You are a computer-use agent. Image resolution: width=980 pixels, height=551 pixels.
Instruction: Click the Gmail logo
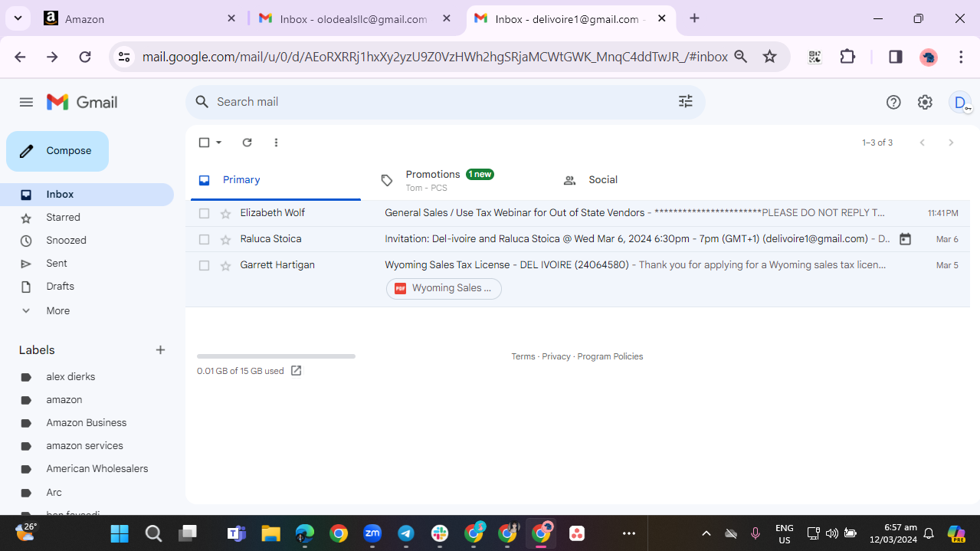coord(82,102)
